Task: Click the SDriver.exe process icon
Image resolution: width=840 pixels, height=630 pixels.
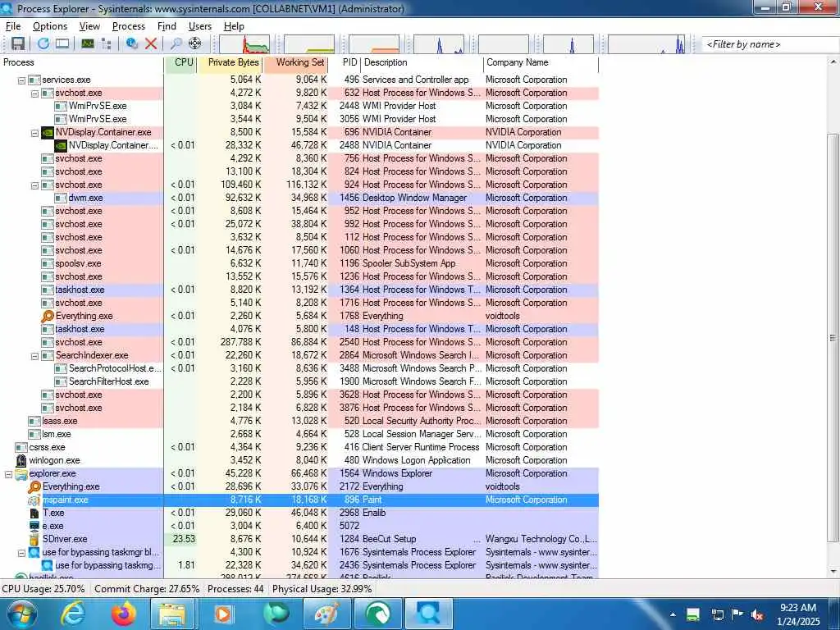Action: tap(34, 539)
